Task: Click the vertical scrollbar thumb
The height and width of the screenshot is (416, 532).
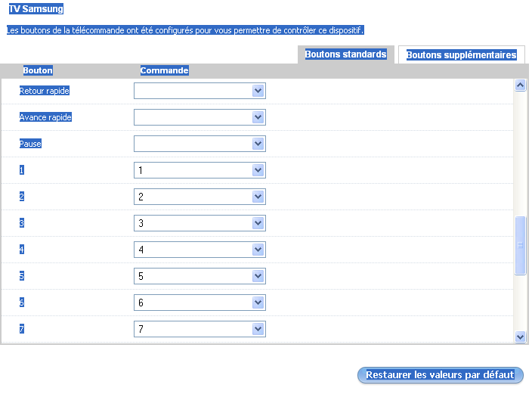Action: [x=520, y=246]
